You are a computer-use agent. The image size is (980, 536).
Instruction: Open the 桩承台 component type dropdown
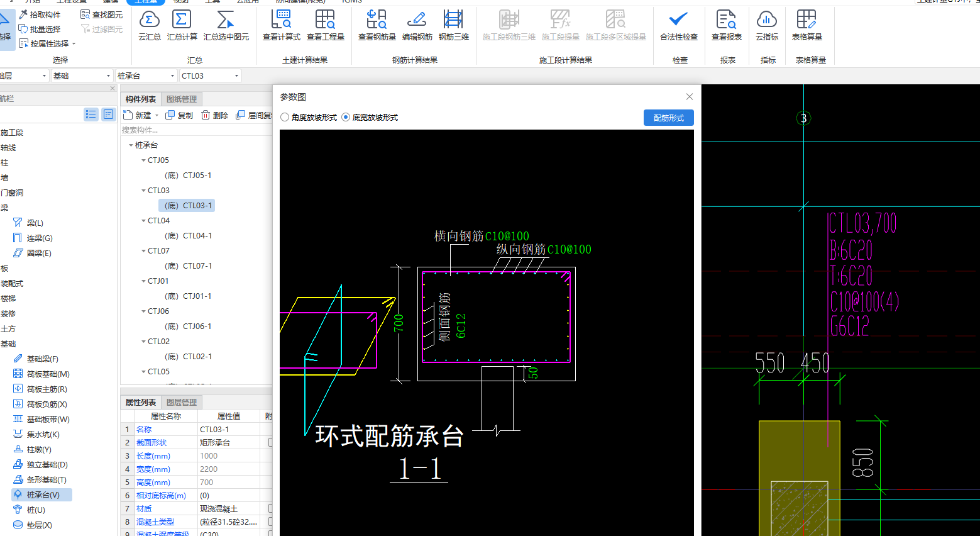tap(146, 75)
